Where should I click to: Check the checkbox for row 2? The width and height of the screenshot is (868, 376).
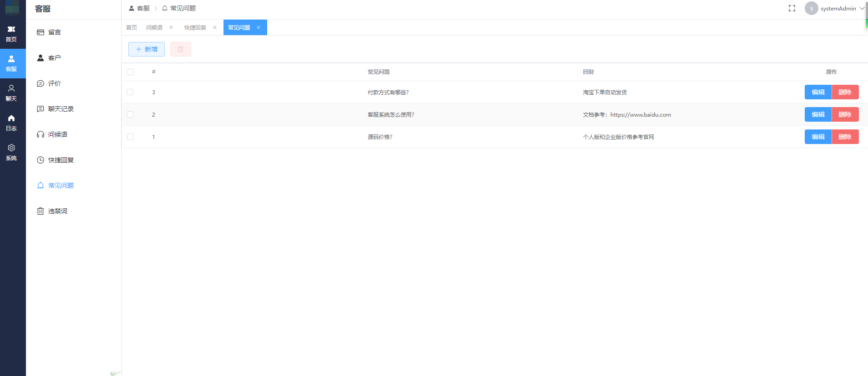(x=130, y=114)
